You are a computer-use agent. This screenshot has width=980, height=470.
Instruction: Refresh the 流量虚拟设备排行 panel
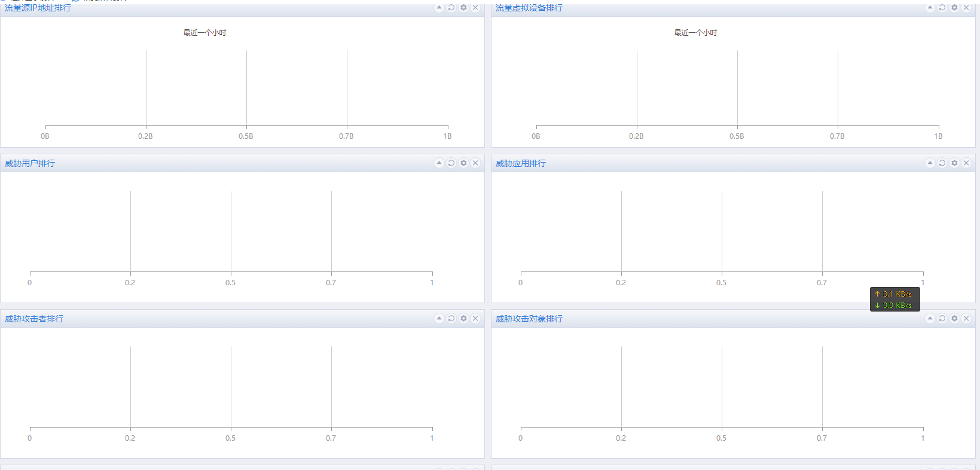click(942, 7)
